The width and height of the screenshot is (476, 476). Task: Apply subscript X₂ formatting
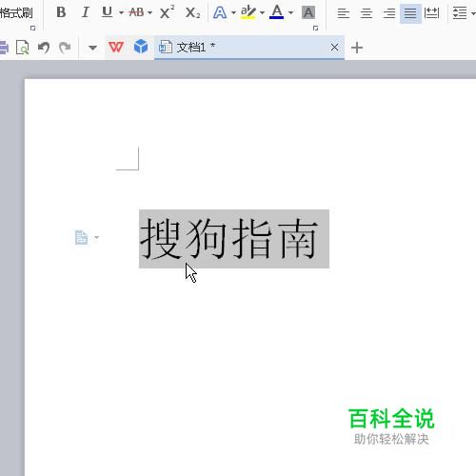point(192,12)
